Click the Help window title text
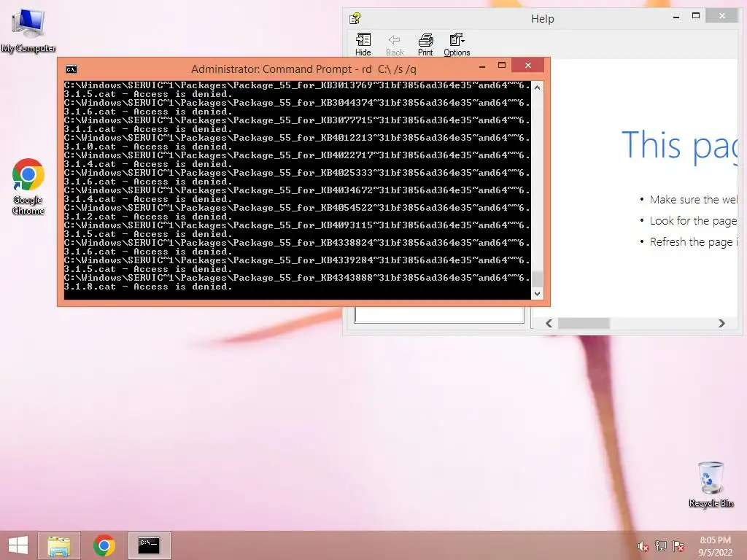Screen dimensions: 747x560 [x=543, y=19]
